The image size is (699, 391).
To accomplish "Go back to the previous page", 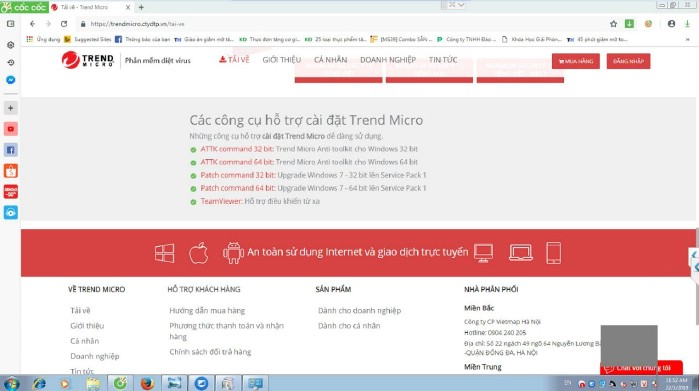I will 32,24.
